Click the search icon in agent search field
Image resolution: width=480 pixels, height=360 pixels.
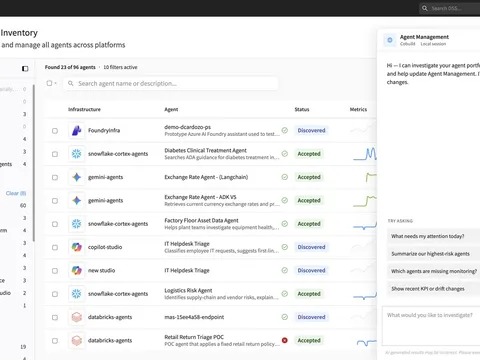[71, 83]
